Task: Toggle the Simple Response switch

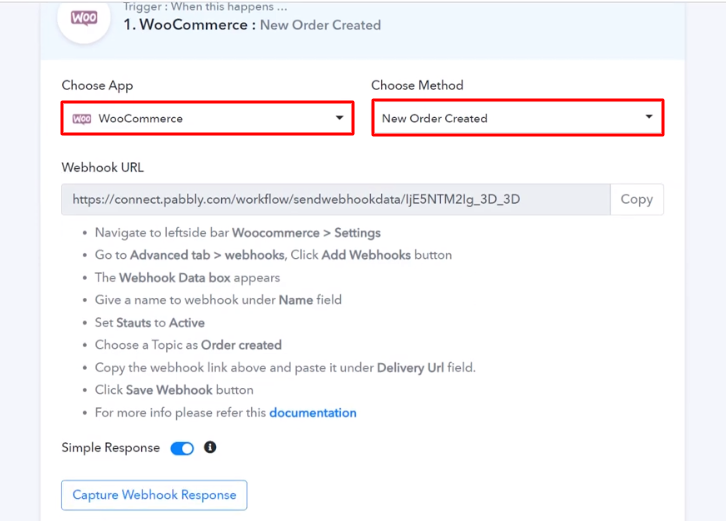Action: [x=182, y=448]
